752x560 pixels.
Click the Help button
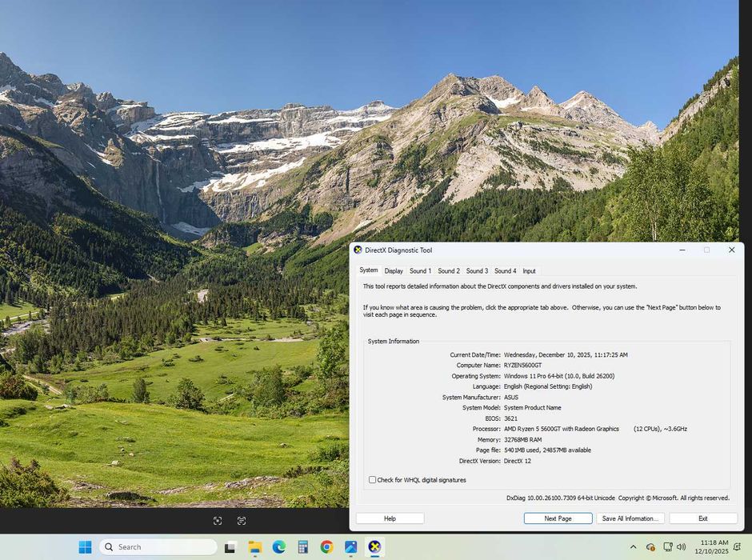390,518
